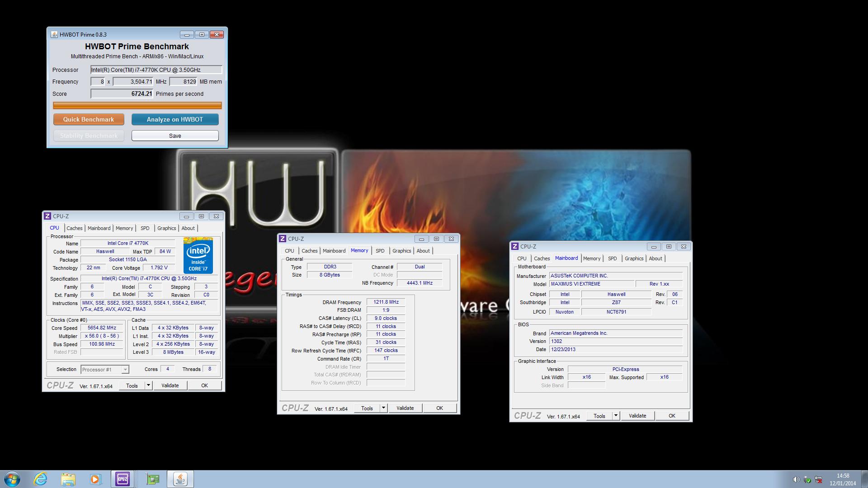The height and width of the screenshot is (488, 868).
Task: Open SPD tab in Memory window
Action: [x=380, y=251]
